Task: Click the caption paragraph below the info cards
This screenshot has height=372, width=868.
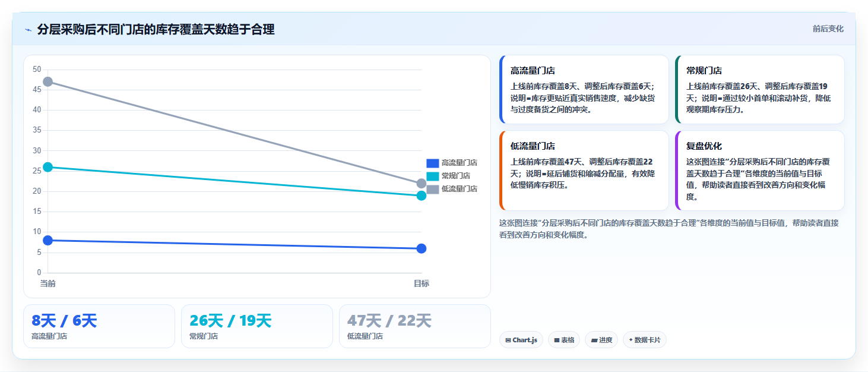Action: pyautogui.click(x=669, y=229)
